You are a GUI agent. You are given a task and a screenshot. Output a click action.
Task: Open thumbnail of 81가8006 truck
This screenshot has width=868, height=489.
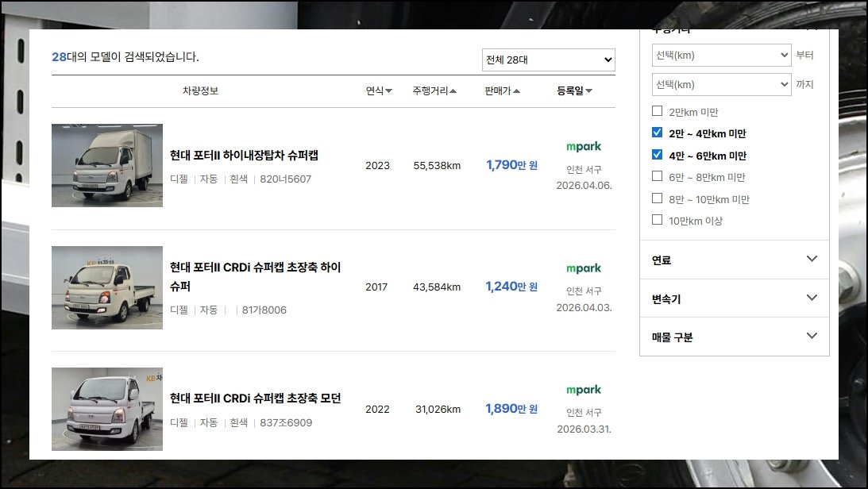107,287
